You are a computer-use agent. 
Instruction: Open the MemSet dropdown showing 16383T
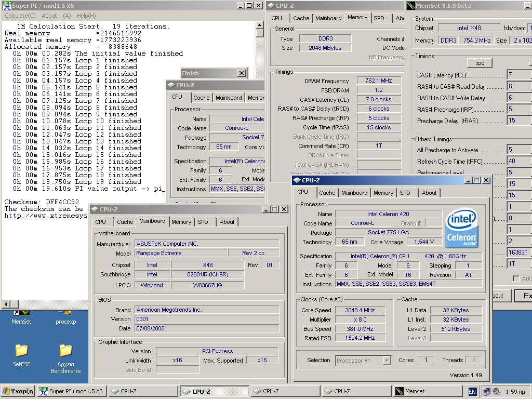pos(519,252)
